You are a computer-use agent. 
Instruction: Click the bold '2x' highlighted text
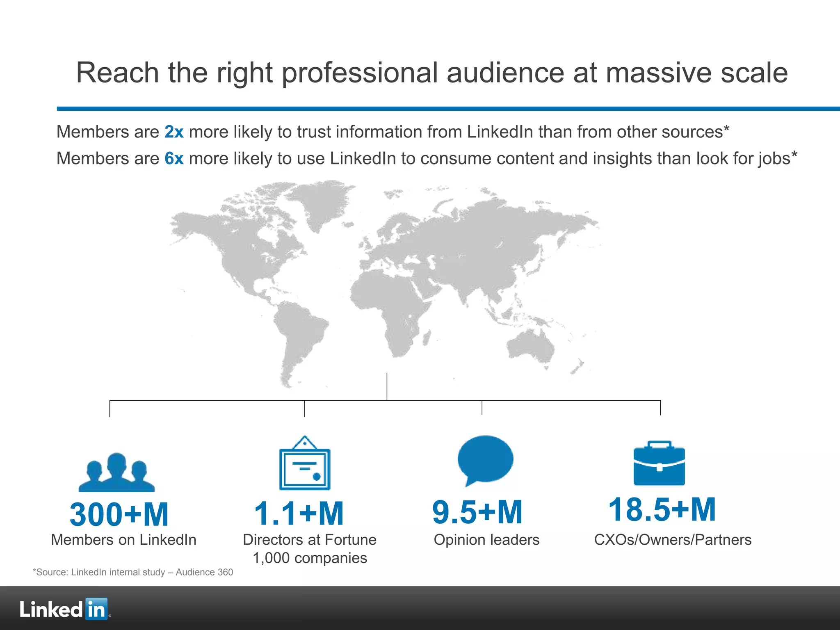point(174,132)
